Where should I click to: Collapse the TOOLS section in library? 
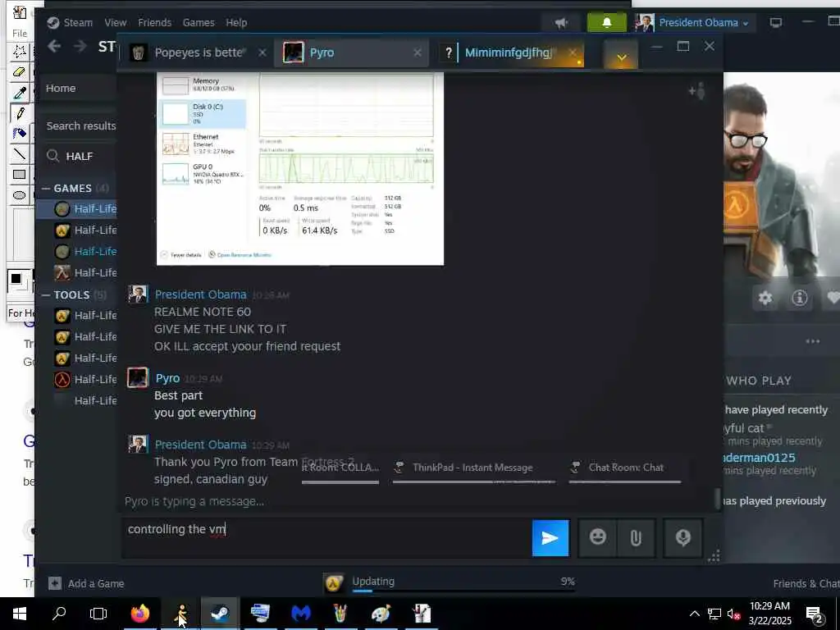click(46, 294)
